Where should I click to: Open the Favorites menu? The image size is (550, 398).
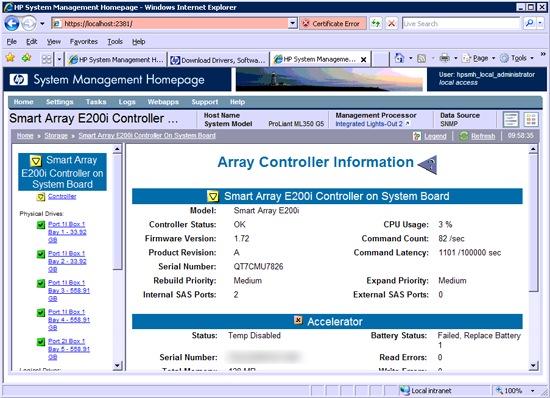pyautogui.click(x=83, y=42)
